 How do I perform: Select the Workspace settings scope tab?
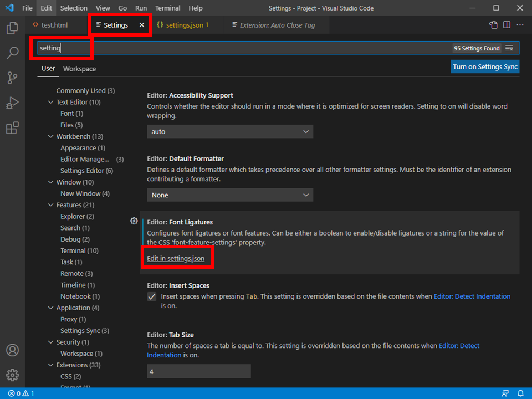79,69
